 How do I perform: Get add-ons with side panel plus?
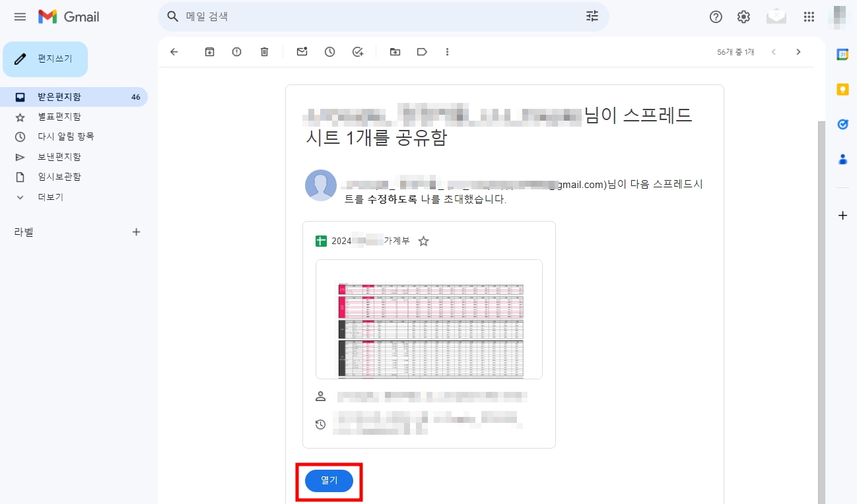[x=842, y=216]
